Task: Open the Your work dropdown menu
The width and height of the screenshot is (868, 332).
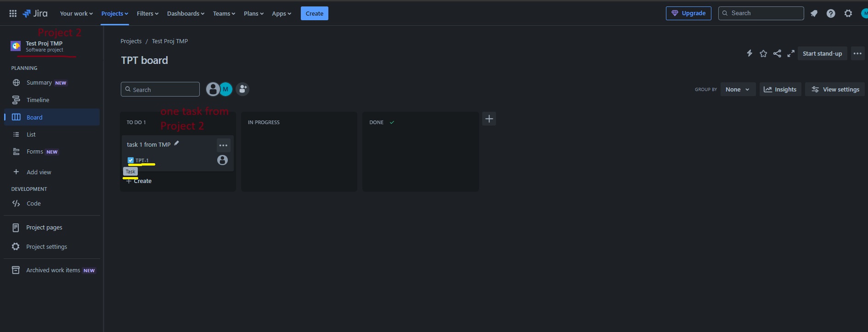Action: [76, 13]
